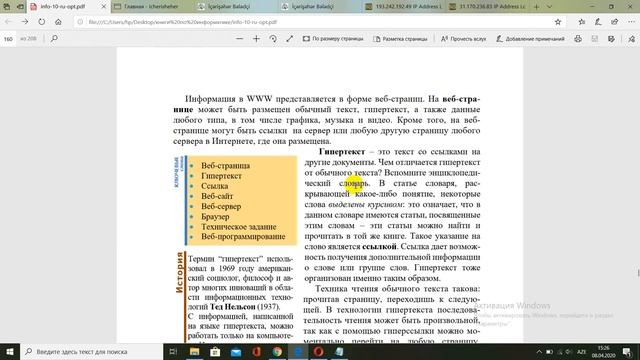Click the Windows taskbar search box

click(x=91, y=351)
